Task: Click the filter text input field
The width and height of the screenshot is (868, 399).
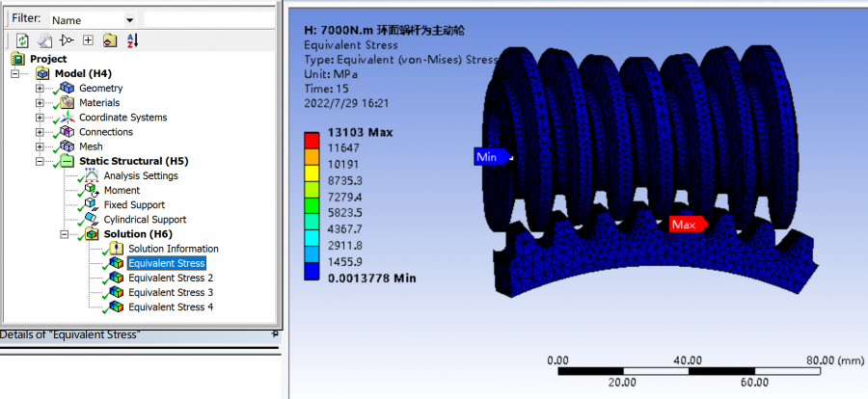Action: coord(209,19)
